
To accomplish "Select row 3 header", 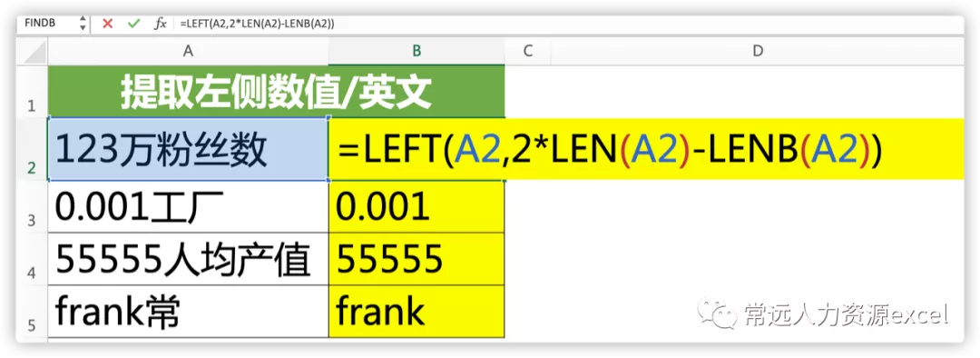I will 33,206.
